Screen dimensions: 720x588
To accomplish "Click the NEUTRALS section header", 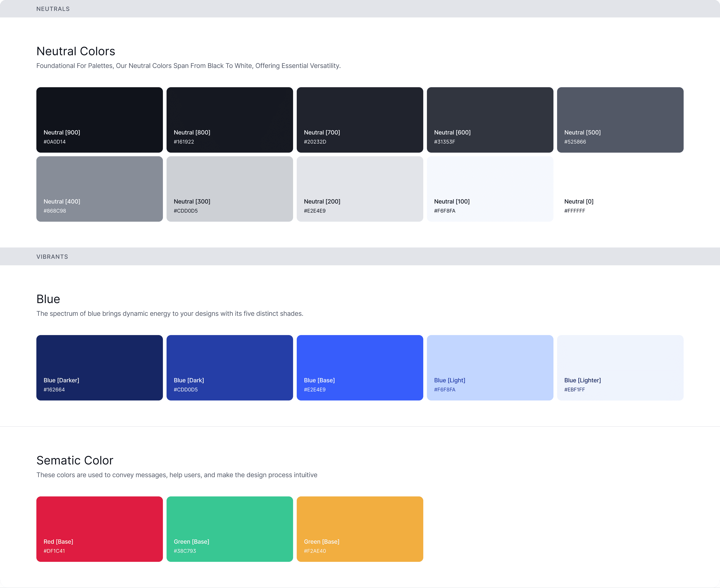I will coord(53,9).
